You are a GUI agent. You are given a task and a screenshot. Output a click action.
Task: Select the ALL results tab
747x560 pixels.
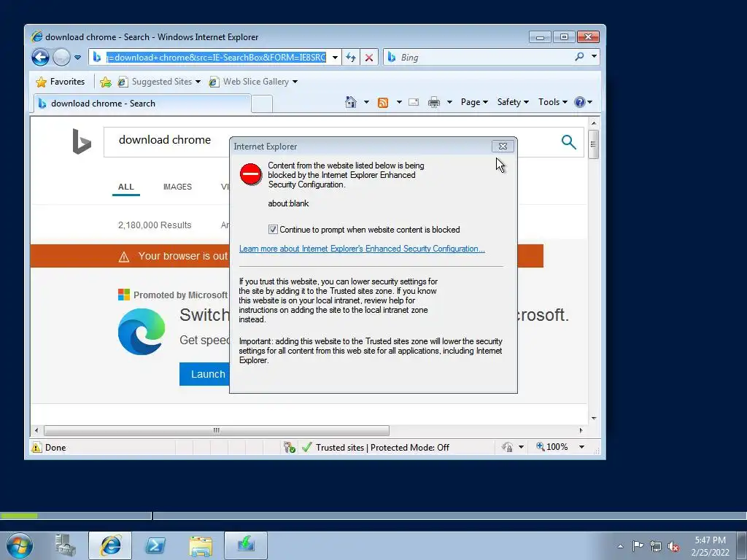[x=125, y=187]
